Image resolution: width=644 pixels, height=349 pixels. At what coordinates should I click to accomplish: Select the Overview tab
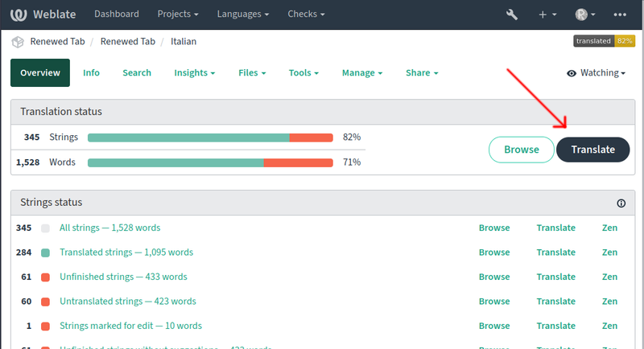(40, 72)
